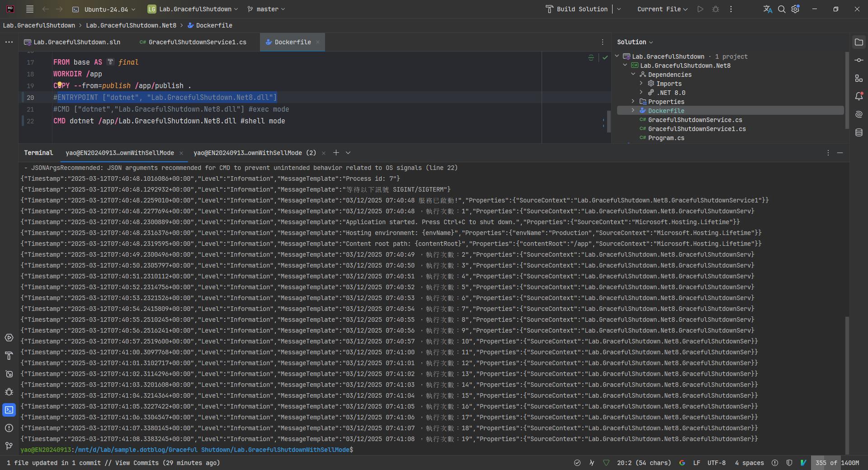Open the Problems tool window

[x=9, y=428]
